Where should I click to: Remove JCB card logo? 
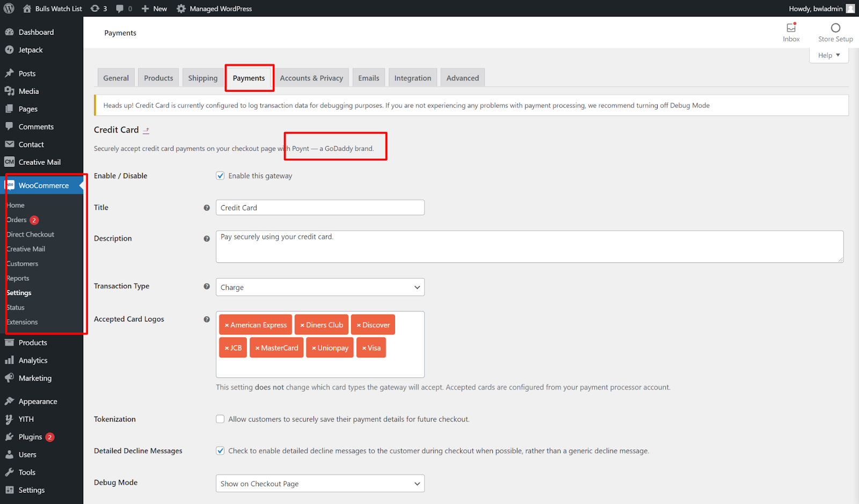pos(227,348)
